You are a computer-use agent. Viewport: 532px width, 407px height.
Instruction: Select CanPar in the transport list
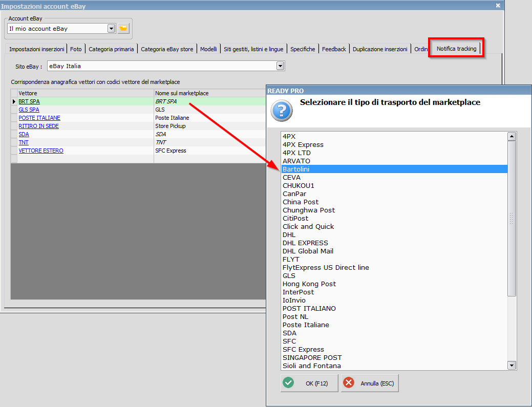point(394,194)
